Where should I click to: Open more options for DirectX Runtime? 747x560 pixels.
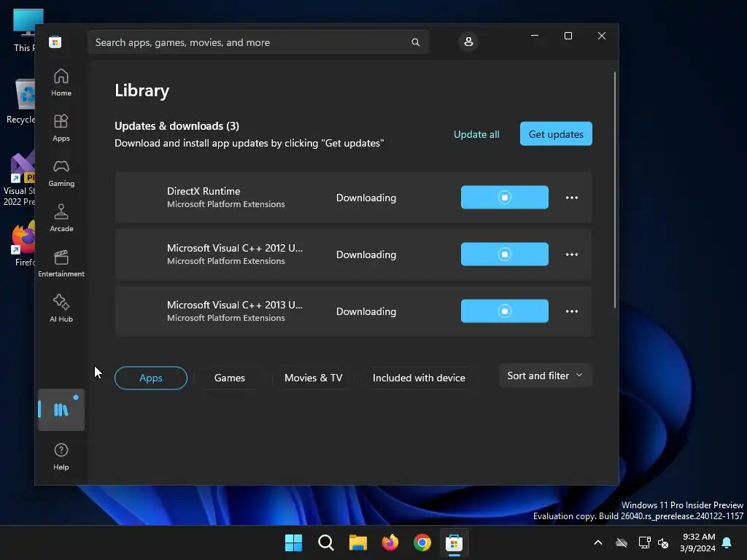(572, 198)
